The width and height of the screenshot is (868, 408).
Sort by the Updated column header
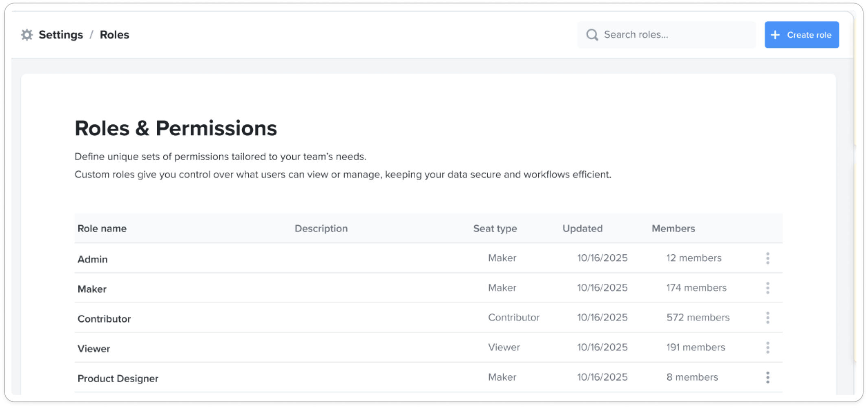coord(582,229)
